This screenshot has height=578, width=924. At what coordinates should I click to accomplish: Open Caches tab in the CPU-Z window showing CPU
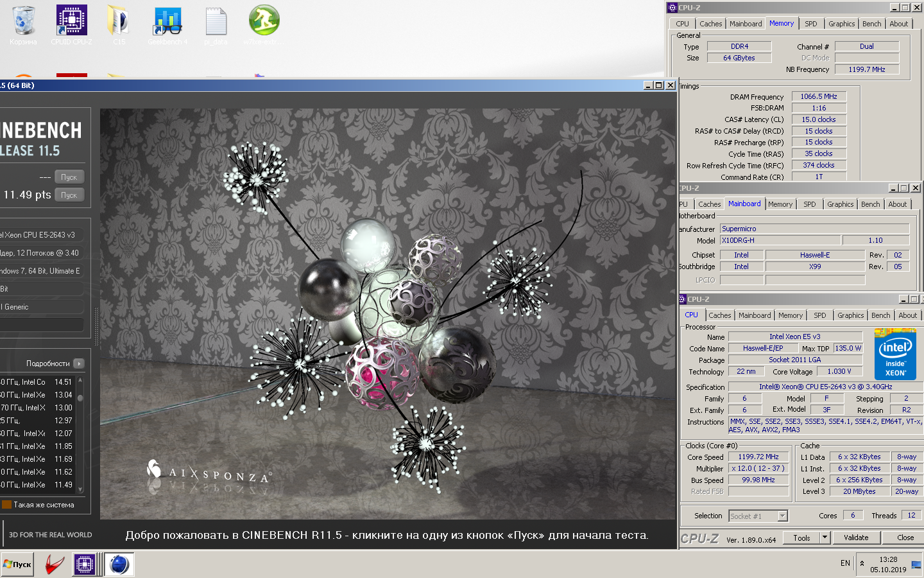719,315
